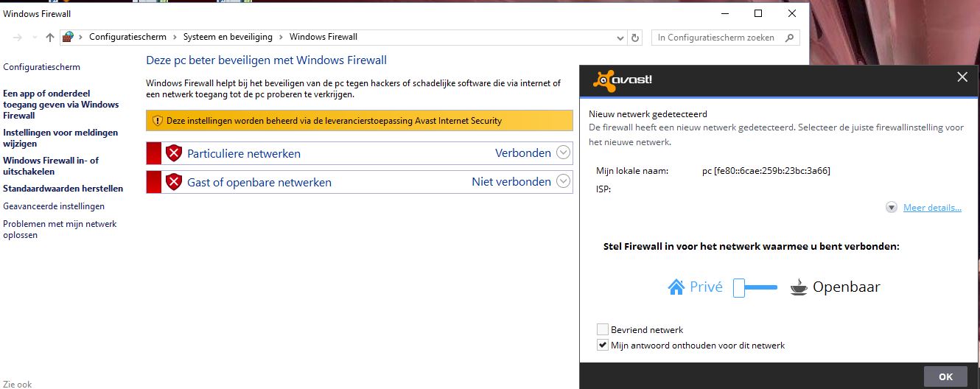Expand the Particuliere netwerken section
980x389 pixels.
point(564,153)
